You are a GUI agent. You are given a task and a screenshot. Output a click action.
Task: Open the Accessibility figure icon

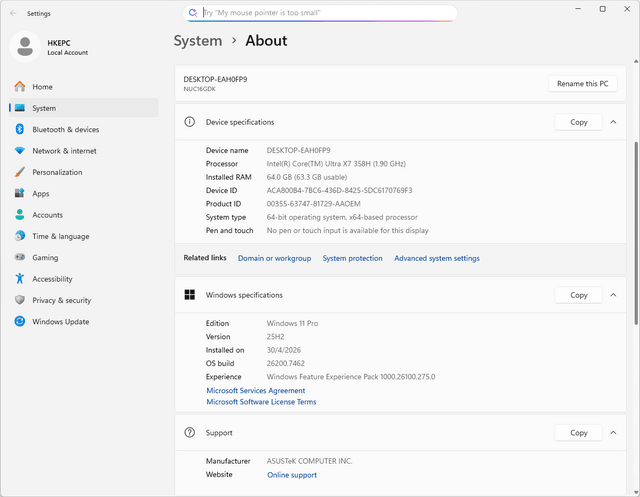pos(20,278)
